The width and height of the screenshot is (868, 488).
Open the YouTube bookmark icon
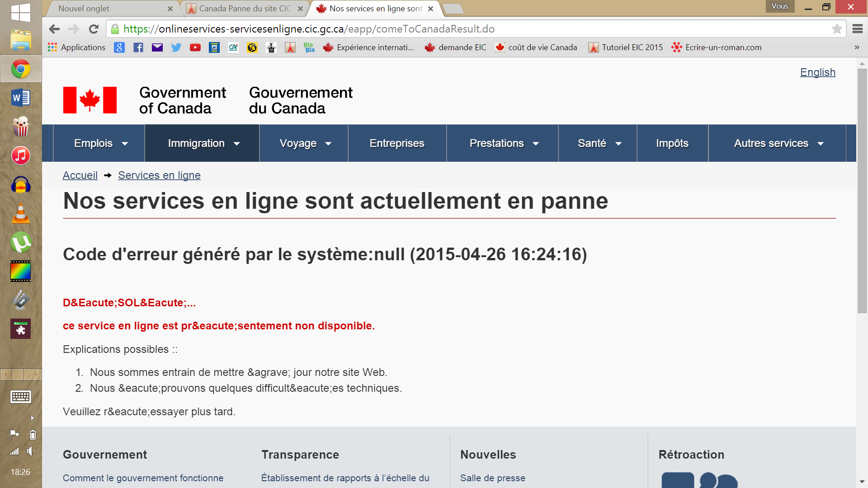[195, 47]
